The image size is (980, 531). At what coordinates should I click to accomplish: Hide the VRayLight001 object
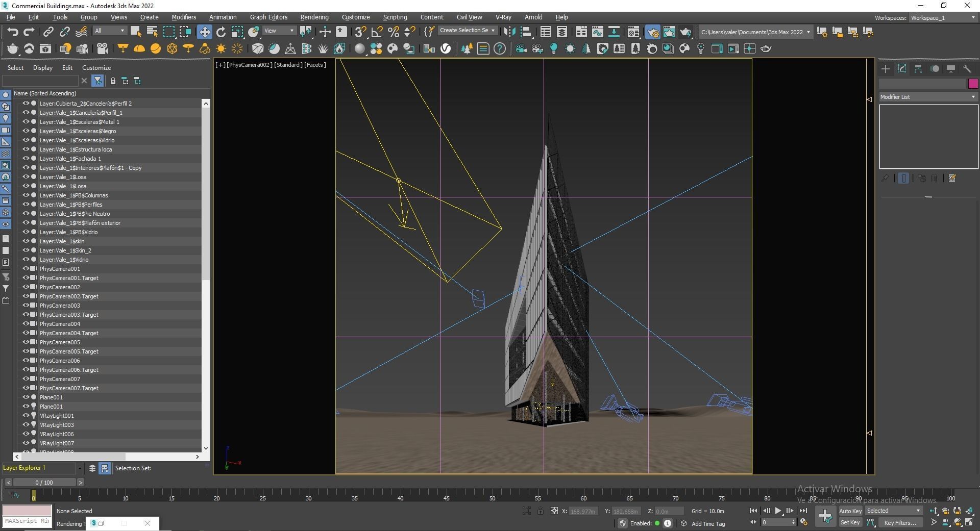pos(26,416)
